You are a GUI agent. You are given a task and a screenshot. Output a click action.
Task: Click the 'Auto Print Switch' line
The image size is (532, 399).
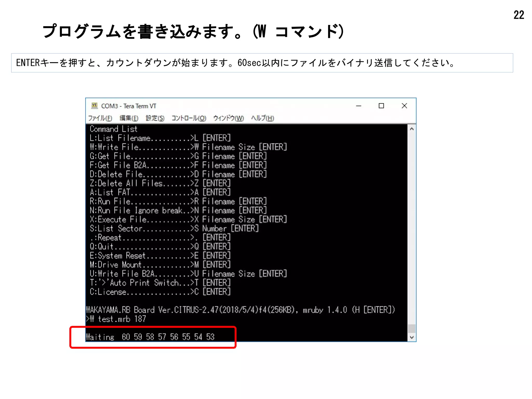tap(160, 283)
